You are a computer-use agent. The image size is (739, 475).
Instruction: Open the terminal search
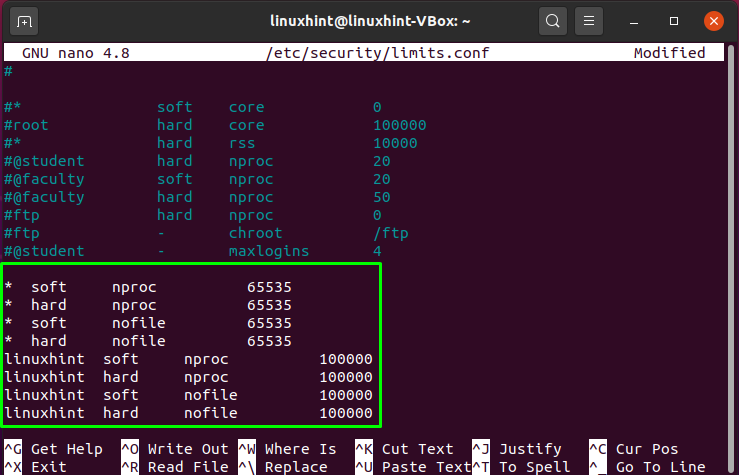tap(553, 21)
